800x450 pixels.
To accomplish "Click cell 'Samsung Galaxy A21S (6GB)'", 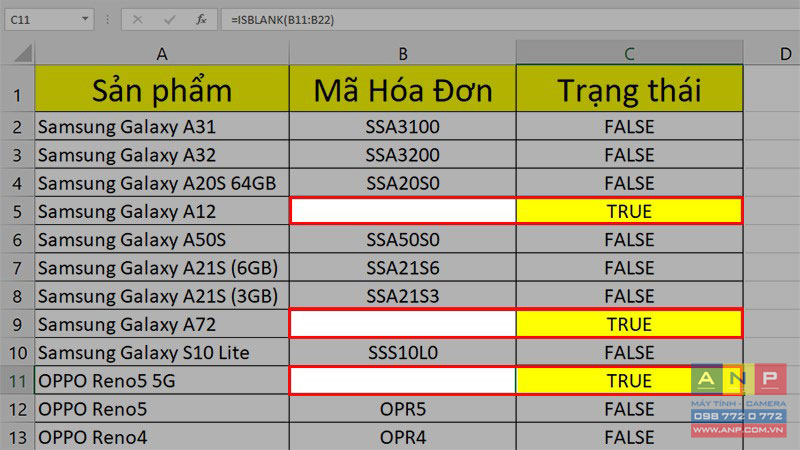I will pyautogui.click(x=162, y=268).
